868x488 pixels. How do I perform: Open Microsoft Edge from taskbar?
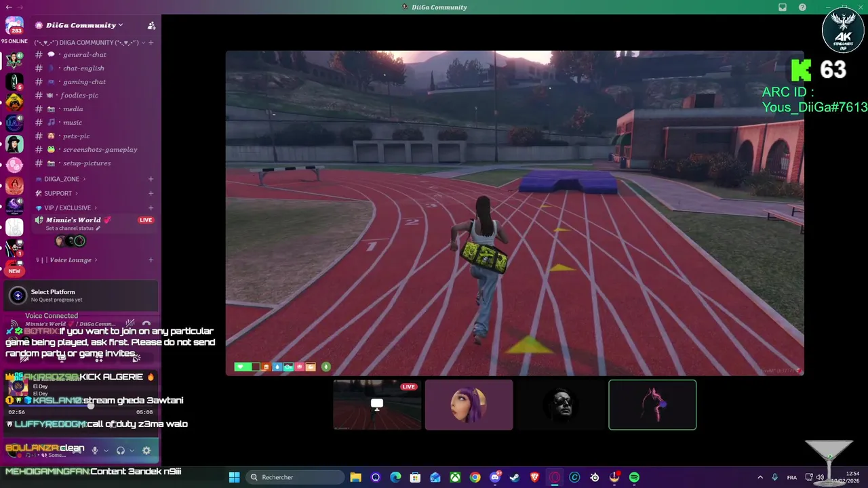(x=395, y=477)
